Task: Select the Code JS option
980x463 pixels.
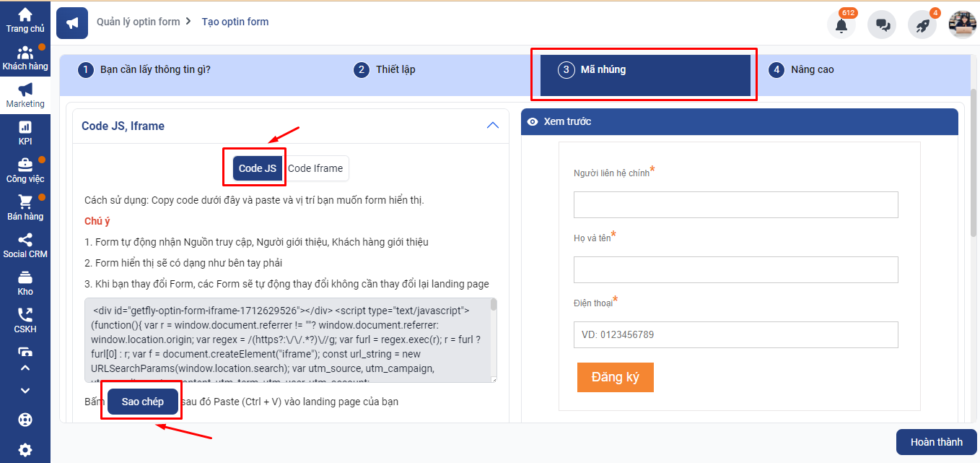Action: [x=258, y=168]
